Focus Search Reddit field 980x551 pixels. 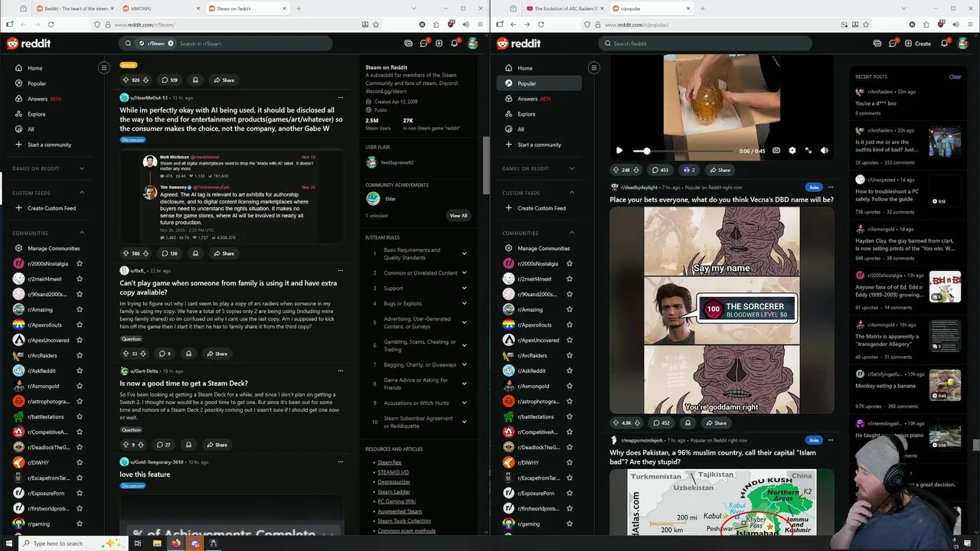point(704,44)
